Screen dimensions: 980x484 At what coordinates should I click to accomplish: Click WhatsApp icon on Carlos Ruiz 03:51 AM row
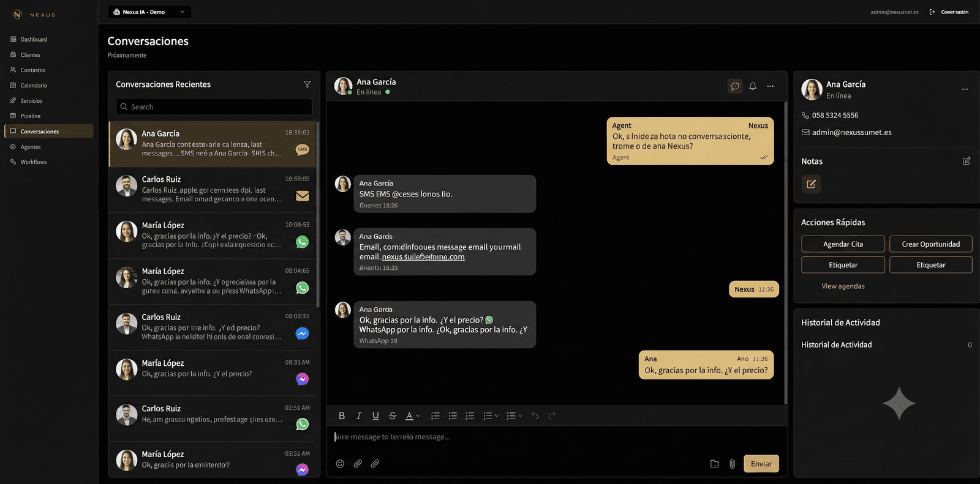[302, 424]
